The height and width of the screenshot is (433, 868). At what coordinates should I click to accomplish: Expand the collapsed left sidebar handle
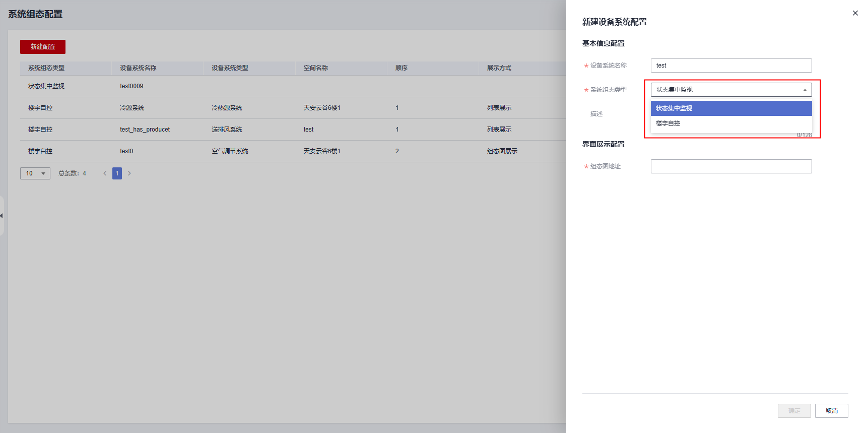(2, 216)
